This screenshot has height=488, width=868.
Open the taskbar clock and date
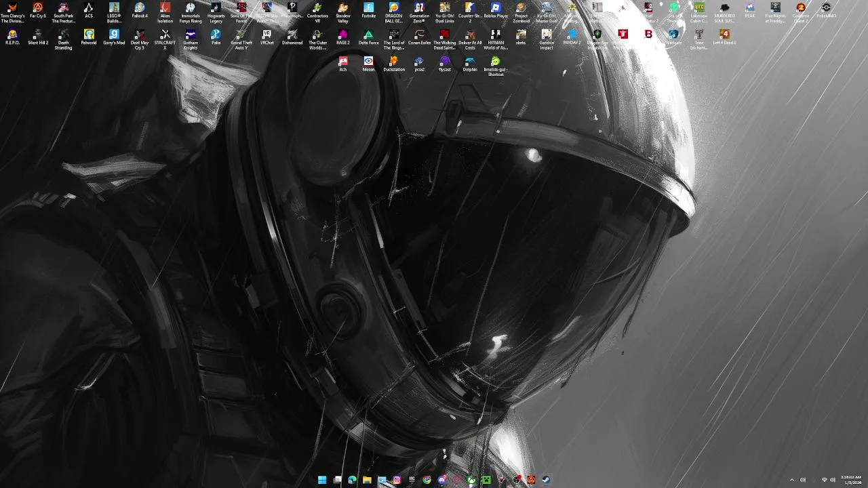851,480
